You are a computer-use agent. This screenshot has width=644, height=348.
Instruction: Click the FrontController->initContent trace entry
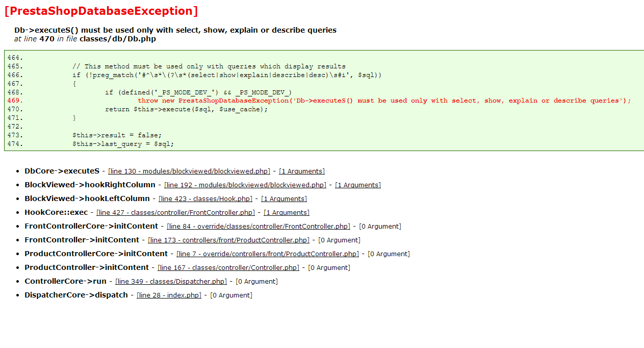82,240
